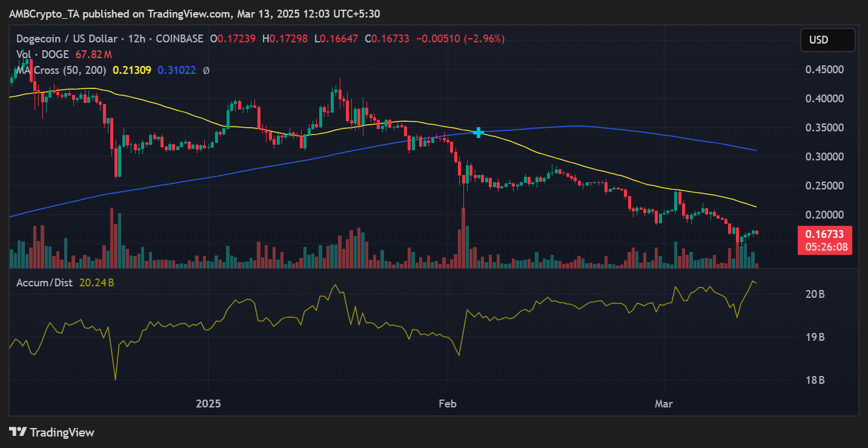This screenshot has width=868, height=448.
Task: Click the 0.45000 price scale label
Action: pos(824,70)
